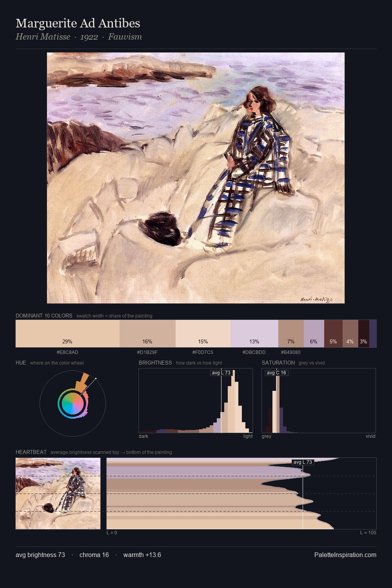Image resolution: width=392 pixels, height=588 pixels.
Task: Click the #B49080 hex label
Action: click(291, 352)
